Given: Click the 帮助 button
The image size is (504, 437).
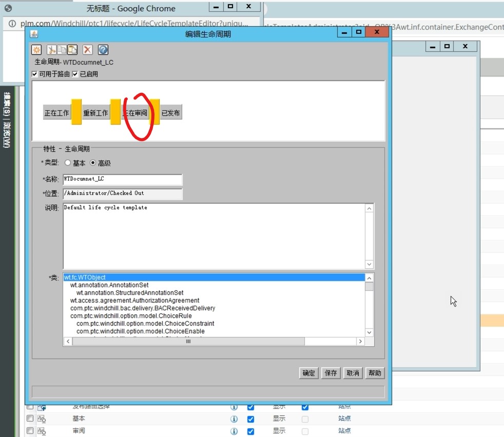Looking at the screenshot, I should [375, 373].
